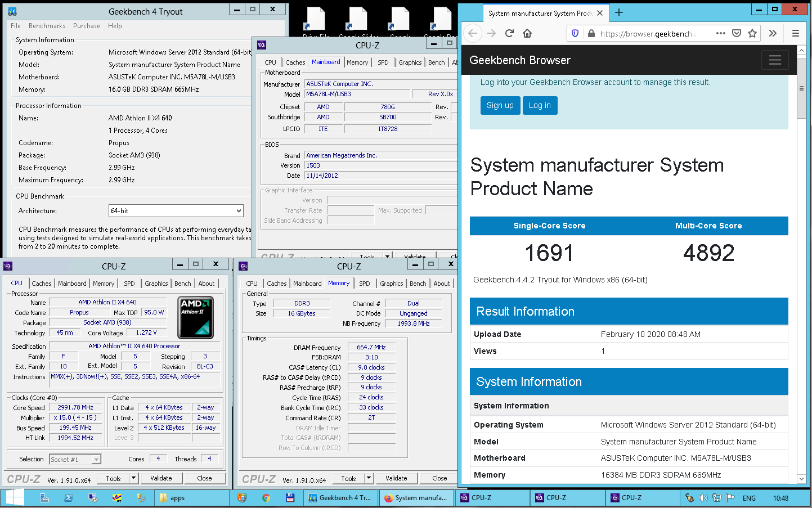Open page actions three-dot menu
Viewport: 812px width, 508px height.
[x=720, y=33]
